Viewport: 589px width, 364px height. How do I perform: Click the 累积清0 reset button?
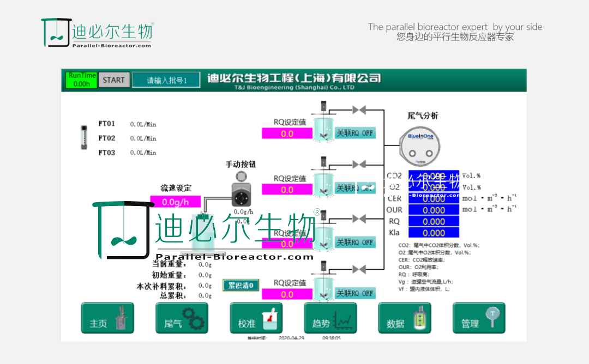click(241, 285)
